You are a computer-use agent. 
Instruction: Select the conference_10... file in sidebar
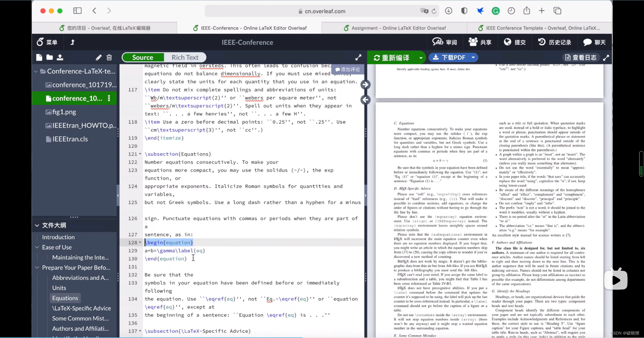[76, 98]
